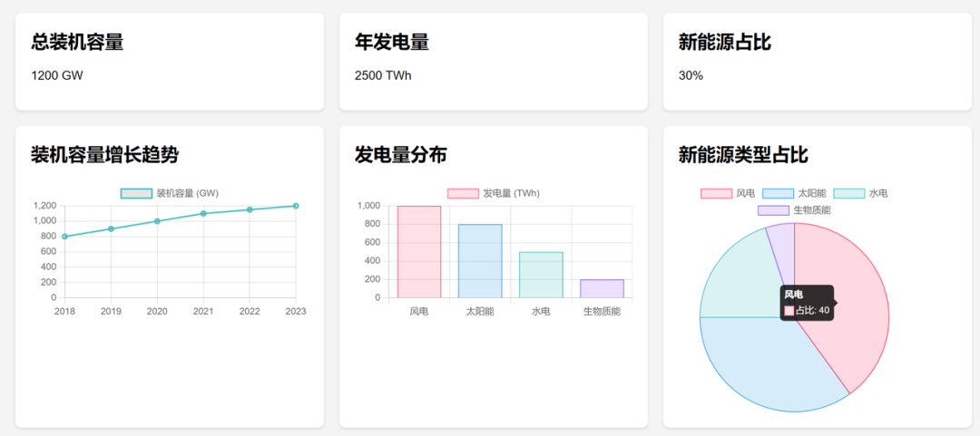Click the 总装机容量 card heading
Image resolution: width=980 pixels, height=436 pixels.
pyautogui.click(x=77, y=43)
